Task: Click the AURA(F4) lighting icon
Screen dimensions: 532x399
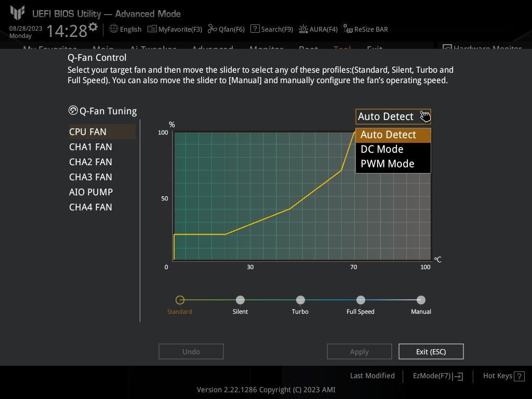Action: [x=303, y=29]
